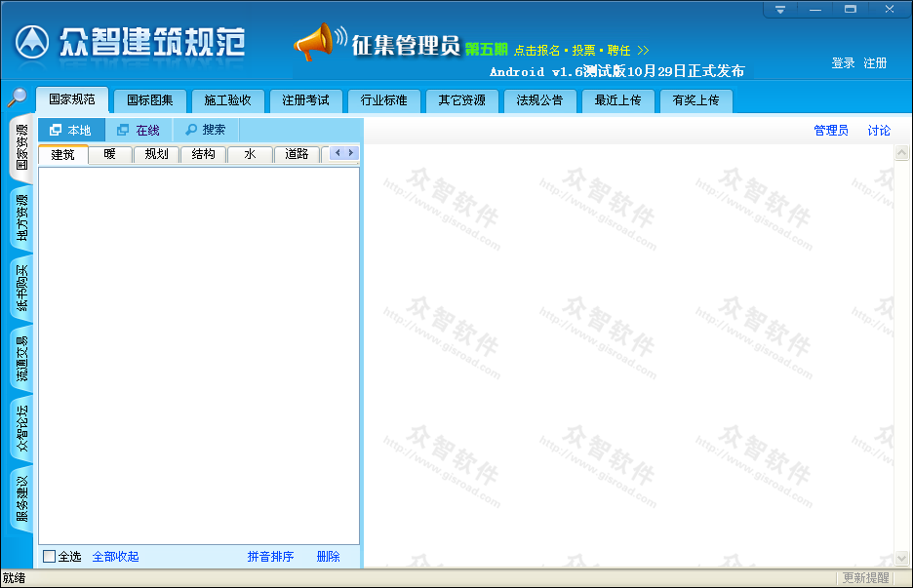913x588 pixels.
Task: Select the 道路 category tab
Action: click(297, 154)
